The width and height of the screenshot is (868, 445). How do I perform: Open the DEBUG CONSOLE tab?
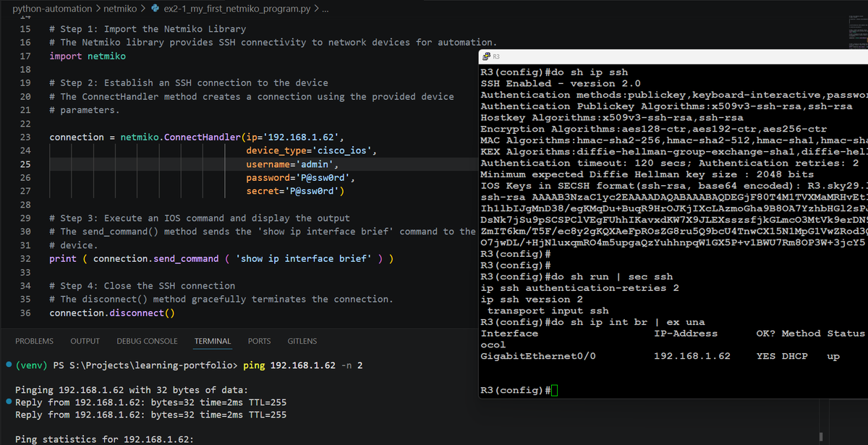(x=147, y=341)
